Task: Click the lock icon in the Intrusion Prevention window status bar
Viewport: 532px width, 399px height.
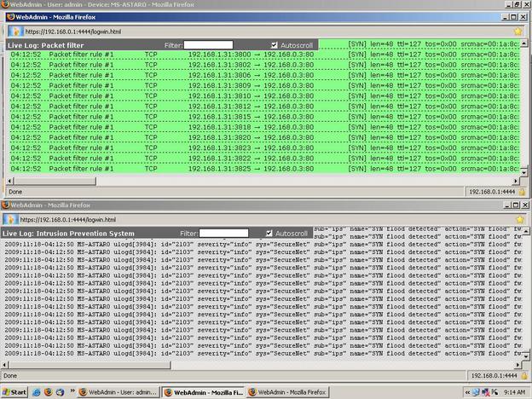Action: pyautogui.click(x=524, y=376)
